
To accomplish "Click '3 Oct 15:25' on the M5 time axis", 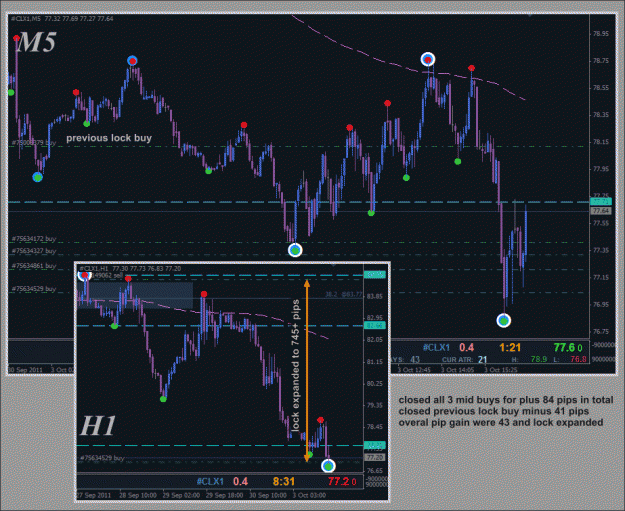I will click(501, 370).
